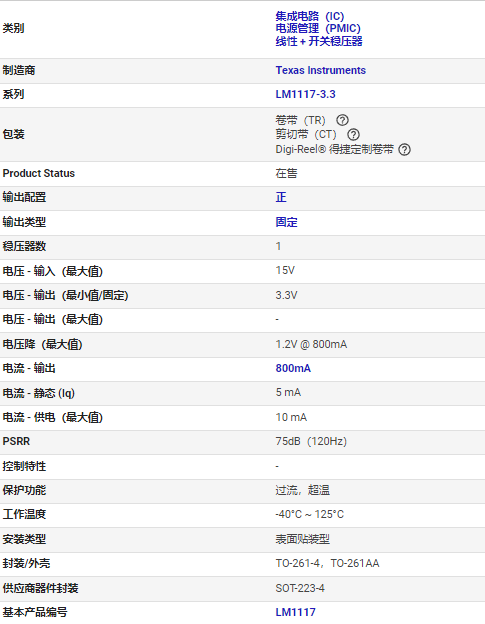Image resolution: width=485 pixels, height=624 pixels.
Task: Click the TO-261-4, TO-261AA package value
Action: click(327, 564)
